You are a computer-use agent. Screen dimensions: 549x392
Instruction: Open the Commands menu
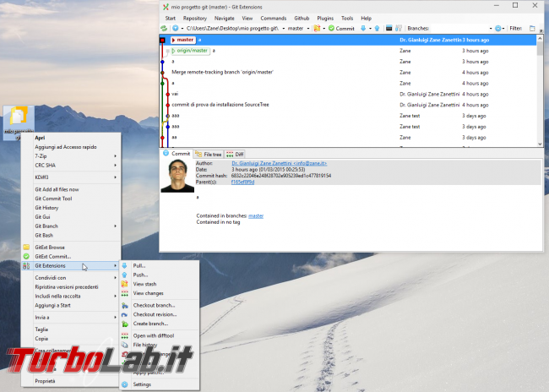point(274,19)
